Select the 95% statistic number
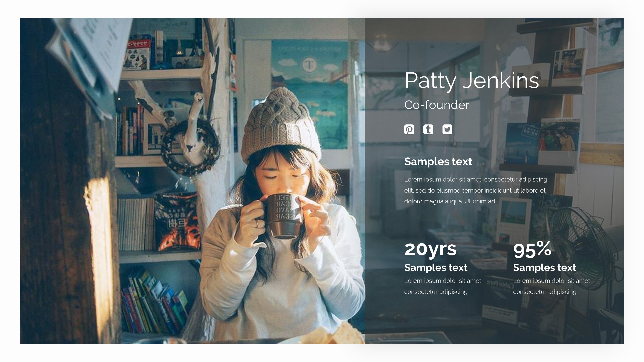644x362 pixels. 532,250
